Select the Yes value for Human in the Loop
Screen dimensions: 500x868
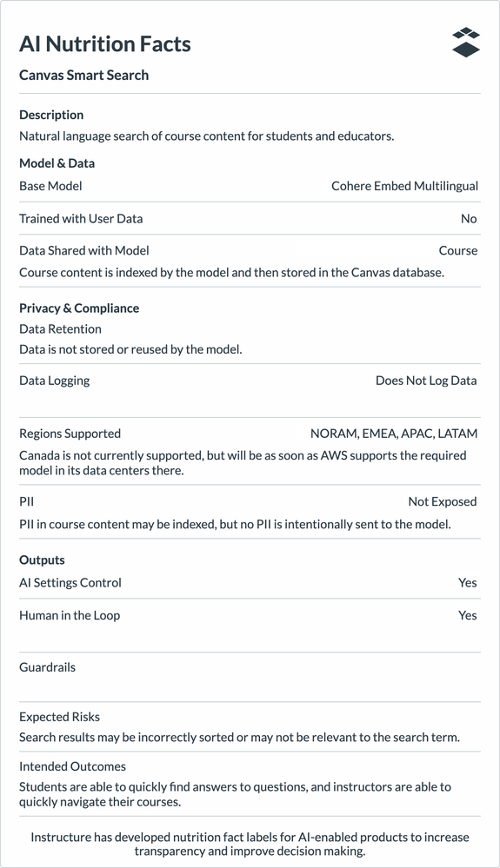(x=467, y=615)
